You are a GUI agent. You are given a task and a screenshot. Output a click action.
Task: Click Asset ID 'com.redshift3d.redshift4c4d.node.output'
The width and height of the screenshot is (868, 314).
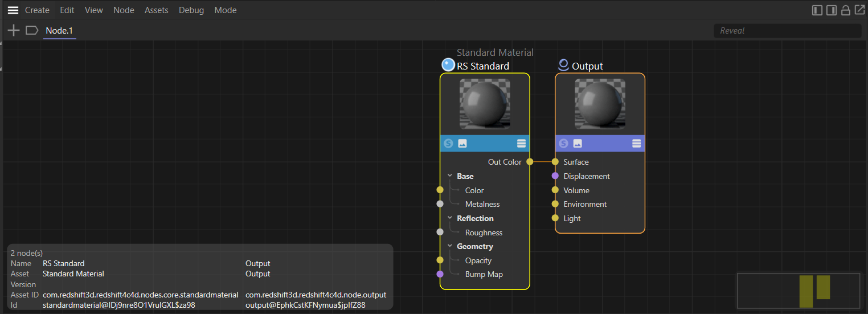316,295
